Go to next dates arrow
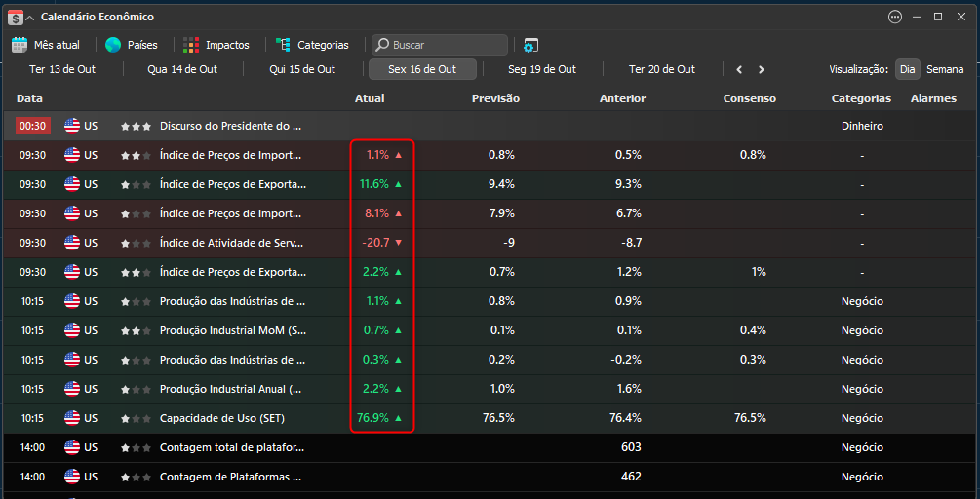Viewport: 980px width, 499px height. (762, 70)
